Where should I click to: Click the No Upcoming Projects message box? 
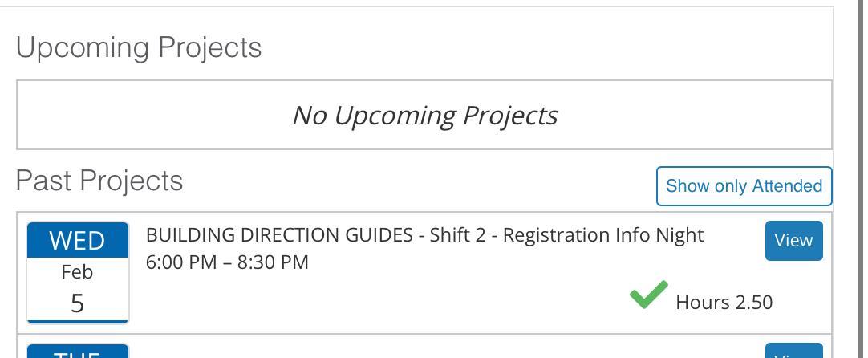coord(424,115)
